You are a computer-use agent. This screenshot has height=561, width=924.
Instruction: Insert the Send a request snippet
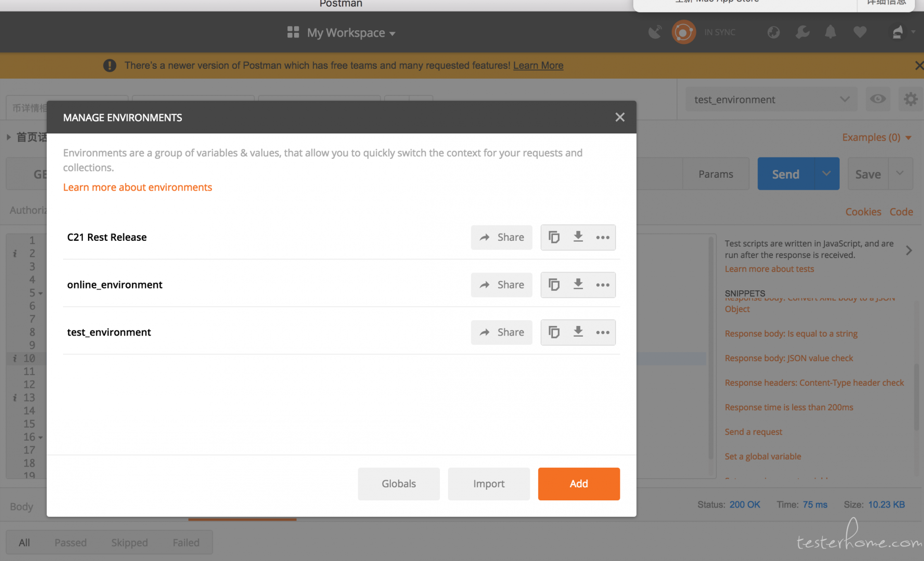tap(753, 431)
